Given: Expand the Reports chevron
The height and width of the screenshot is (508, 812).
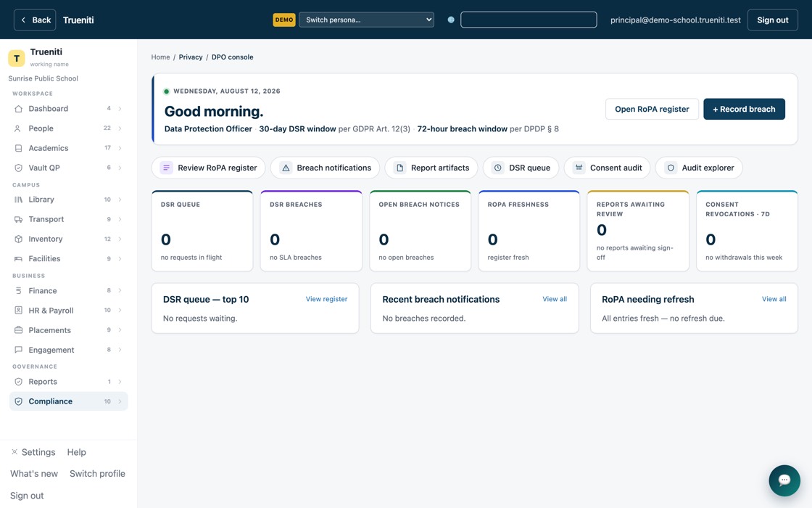Looking at the screenshot, I should [x=120, y=382].
